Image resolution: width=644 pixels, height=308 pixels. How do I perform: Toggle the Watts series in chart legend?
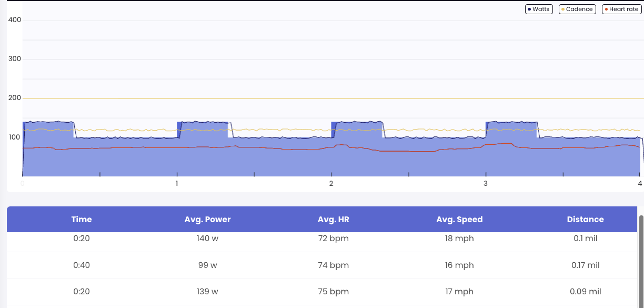(x=539, y=9)
